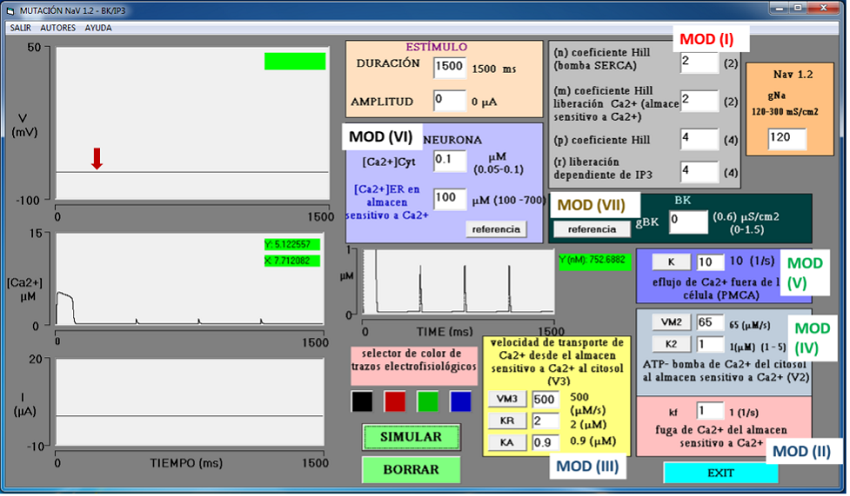Image resolution: width=850 pixels, height=496 pixels.
Task: Click the VM2 parameter button
Action: (x=672, y=322)
